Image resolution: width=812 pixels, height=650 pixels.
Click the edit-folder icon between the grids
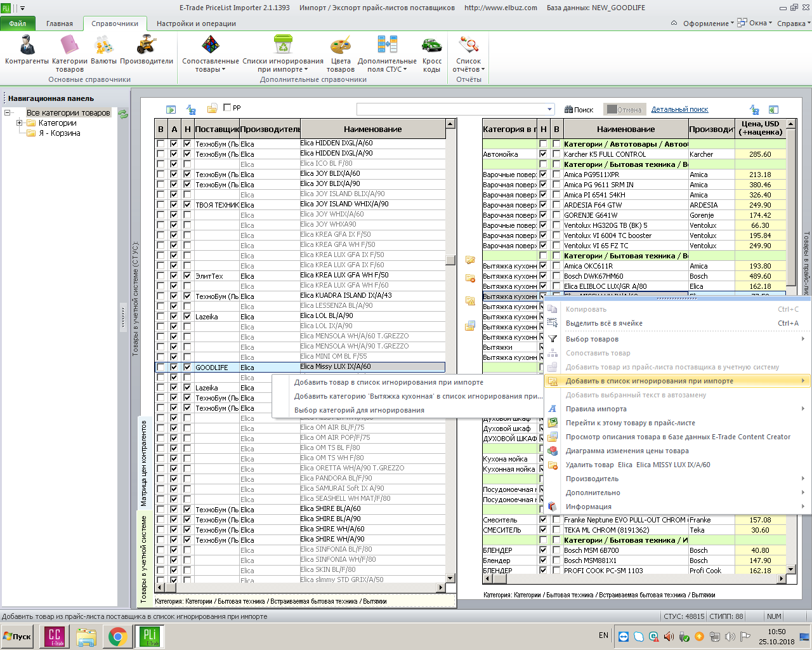(x=470, y=260)
